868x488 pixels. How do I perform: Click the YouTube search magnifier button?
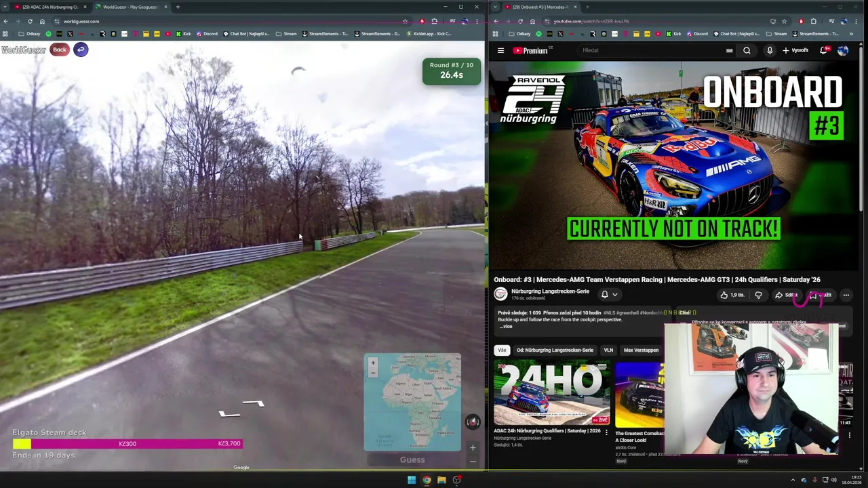747,50
